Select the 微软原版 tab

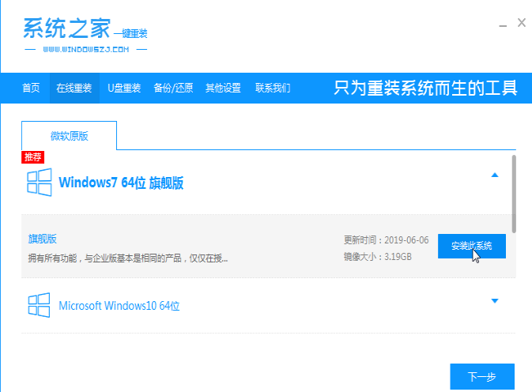(x=70, y=136)
